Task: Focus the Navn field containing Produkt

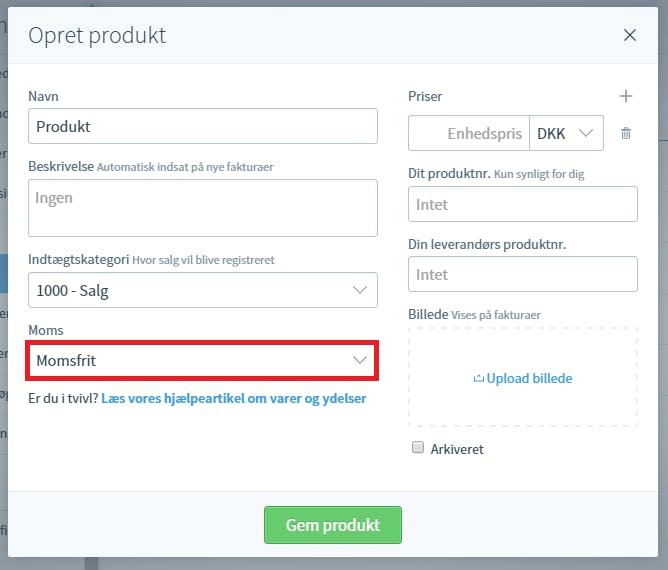Action: [202, 126]
